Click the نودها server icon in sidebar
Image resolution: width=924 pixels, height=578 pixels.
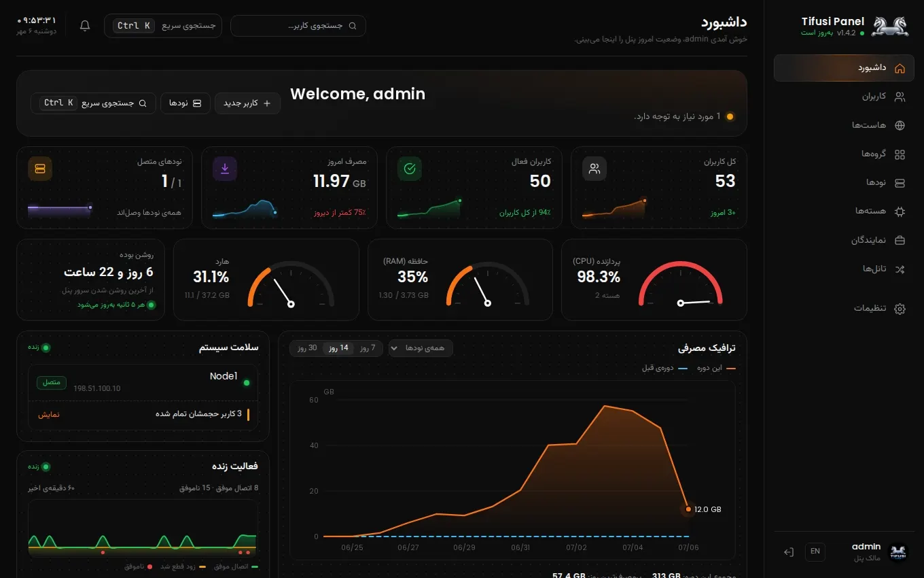click(x=900, y=183)
